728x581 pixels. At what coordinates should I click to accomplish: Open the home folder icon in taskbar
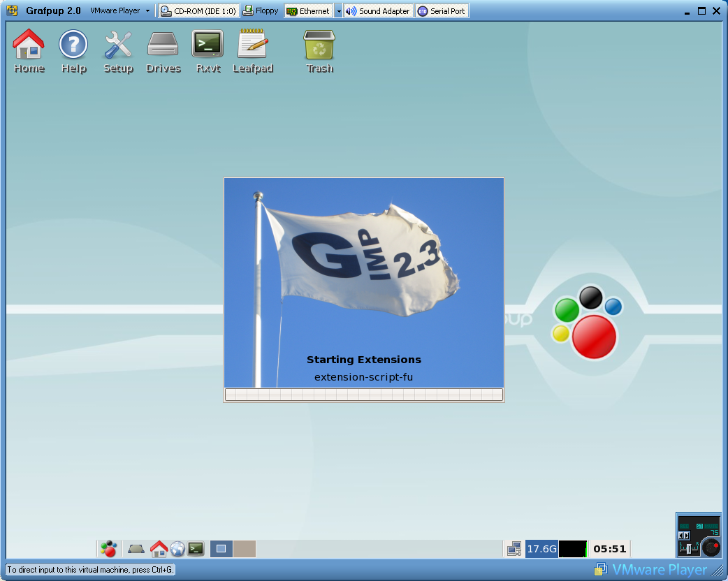pos(159,549)
